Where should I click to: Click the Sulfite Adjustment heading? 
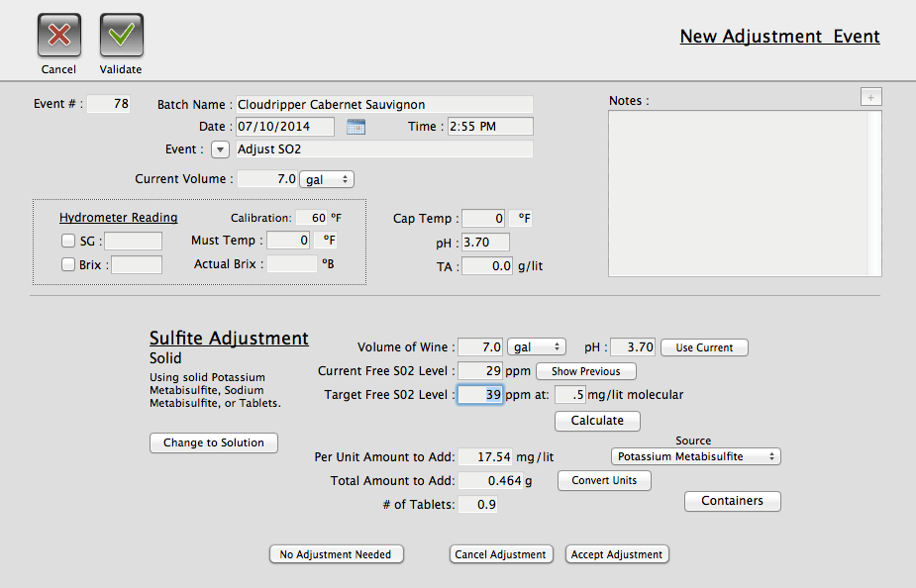coord(229,339)
